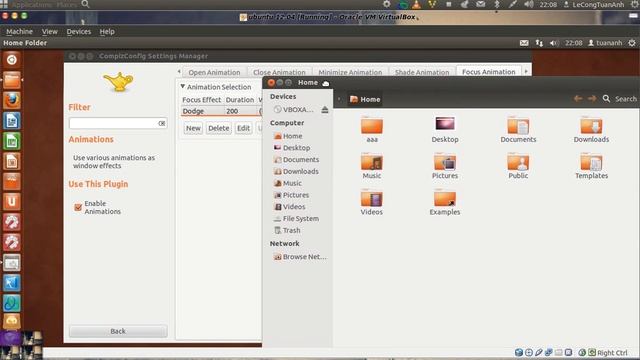Click the Back button
The width and height of the screenshot is (640, 360).
coord(118,331)
